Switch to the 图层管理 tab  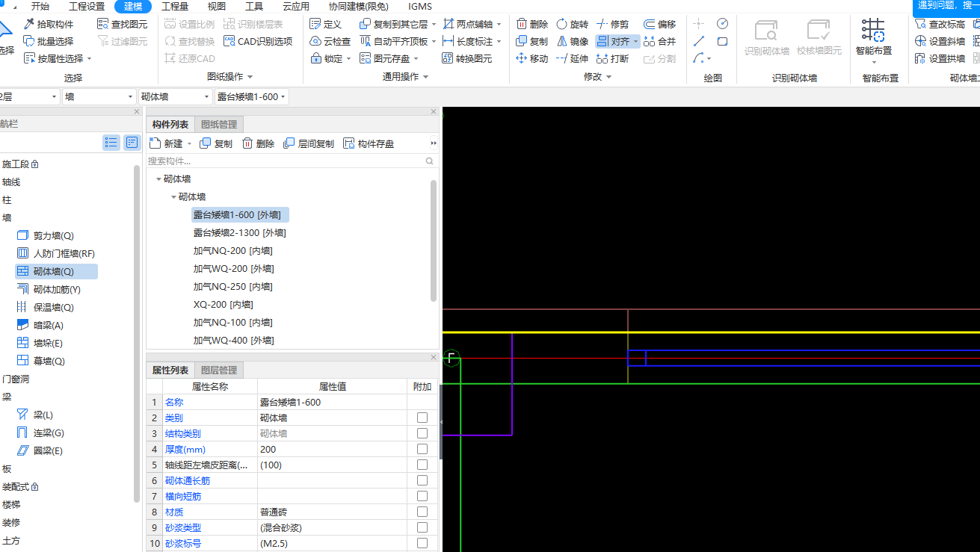pyautogui.click(x=219, y=370)
